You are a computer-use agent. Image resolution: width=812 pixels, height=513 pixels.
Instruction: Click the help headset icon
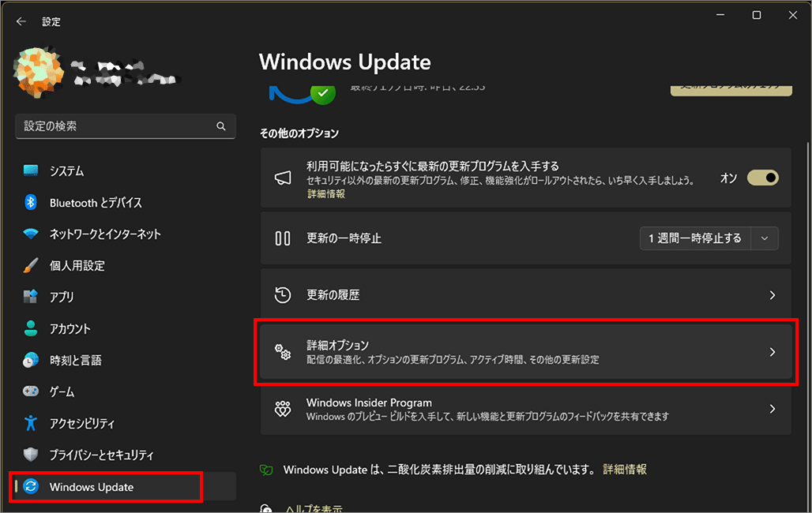(x=265, y=509)
